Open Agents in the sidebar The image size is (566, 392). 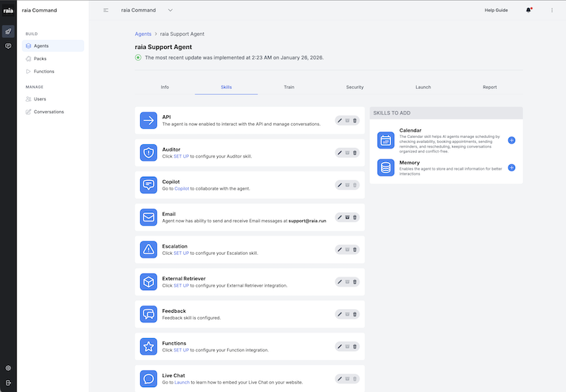click(x=53, y=46)
